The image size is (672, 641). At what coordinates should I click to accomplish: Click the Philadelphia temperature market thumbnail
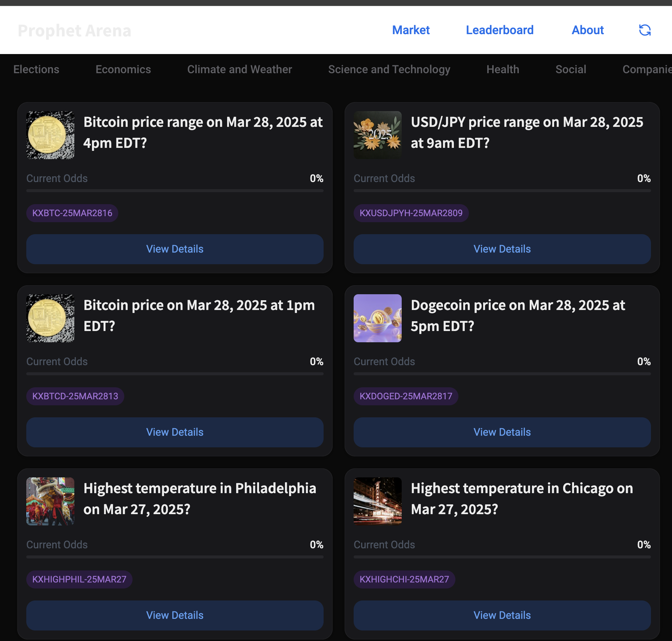point(50,501)
